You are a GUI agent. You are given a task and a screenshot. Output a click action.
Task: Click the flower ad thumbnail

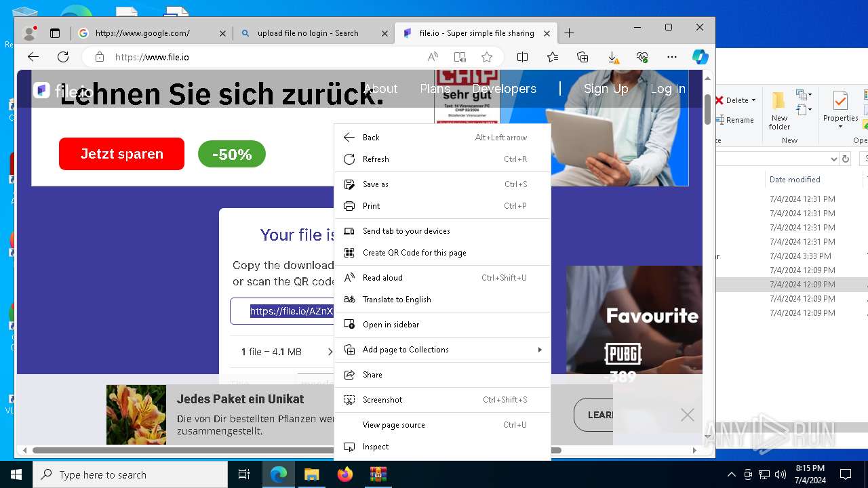click(x=136, y=415)
